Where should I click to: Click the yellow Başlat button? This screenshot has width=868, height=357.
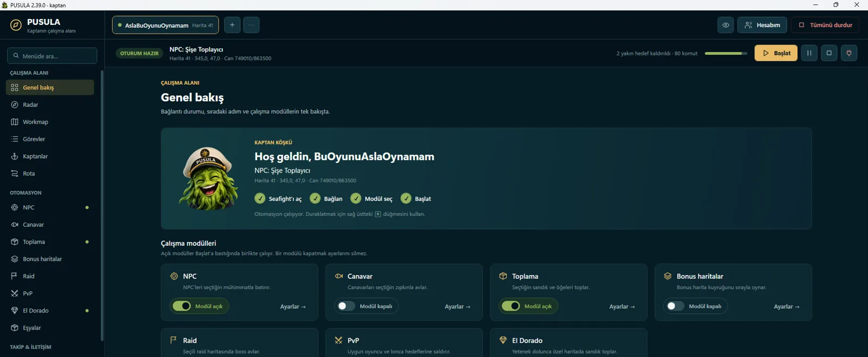(776, 53)
